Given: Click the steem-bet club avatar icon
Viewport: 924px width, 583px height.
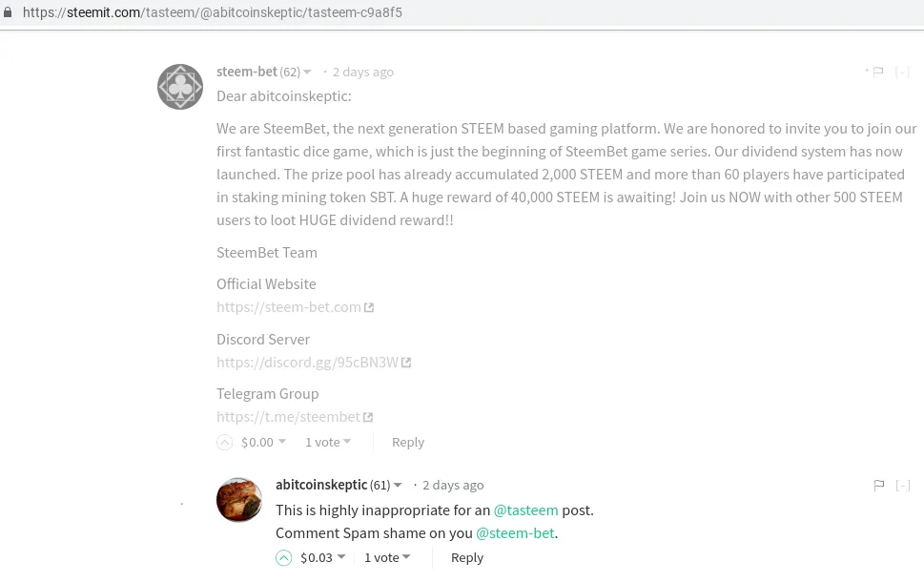Looking at the screenshot, I should pos(180,87).
